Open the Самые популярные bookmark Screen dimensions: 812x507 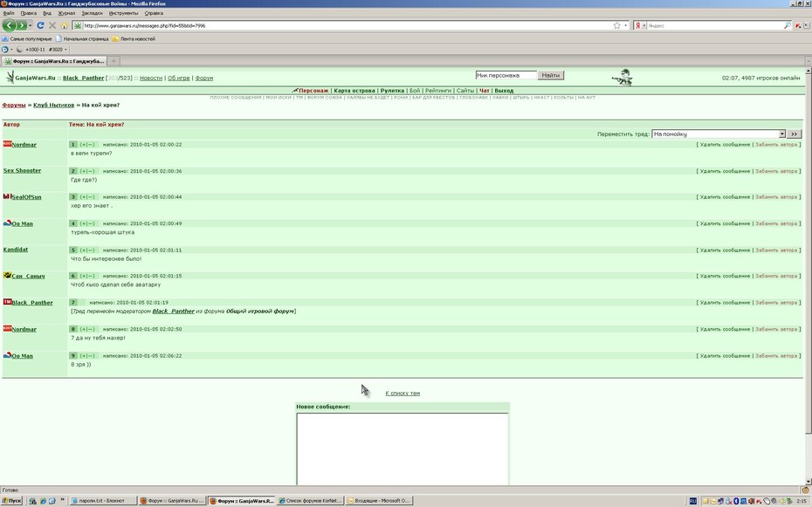click(27, 38)
